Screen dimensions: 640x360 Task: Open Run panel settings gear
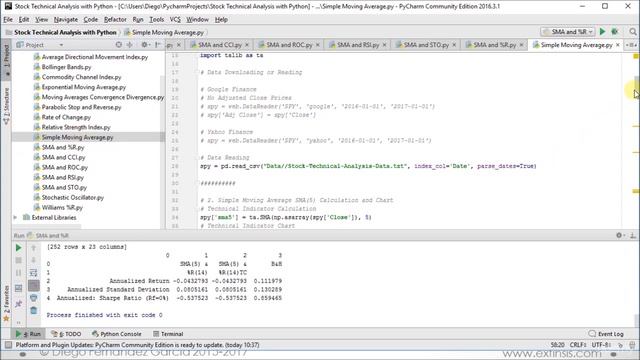(620, 235)
